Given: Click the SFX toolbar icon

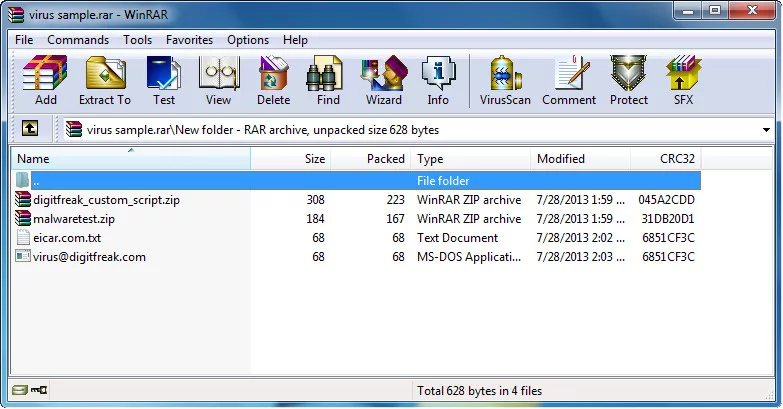Looking at the screenshot, I should [683, 73].
